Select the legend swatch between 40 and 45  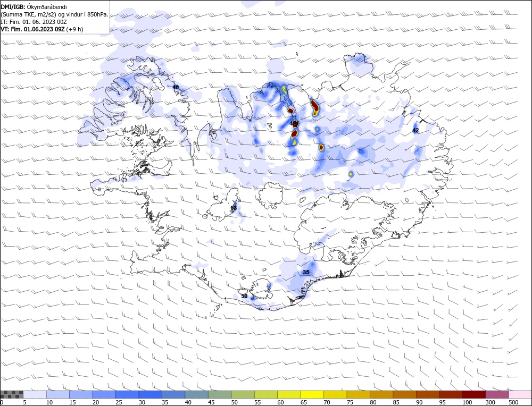coord(197,394)
